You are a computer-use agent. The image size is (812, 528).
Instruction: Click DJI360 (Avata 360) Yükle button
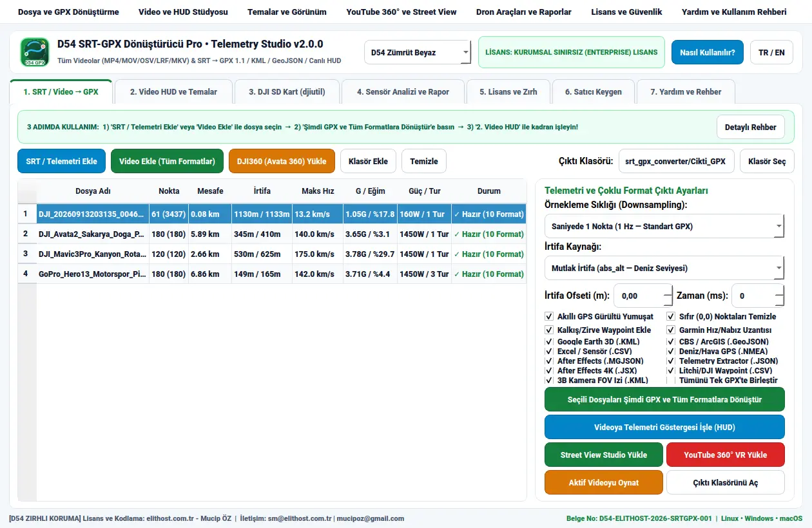282,161
